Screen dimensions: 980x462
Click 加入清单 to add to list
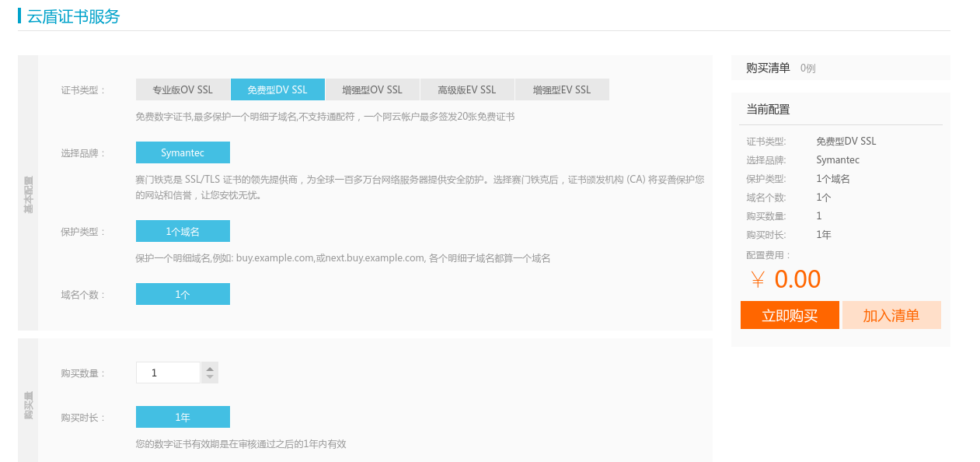click(x=891, y=315)
